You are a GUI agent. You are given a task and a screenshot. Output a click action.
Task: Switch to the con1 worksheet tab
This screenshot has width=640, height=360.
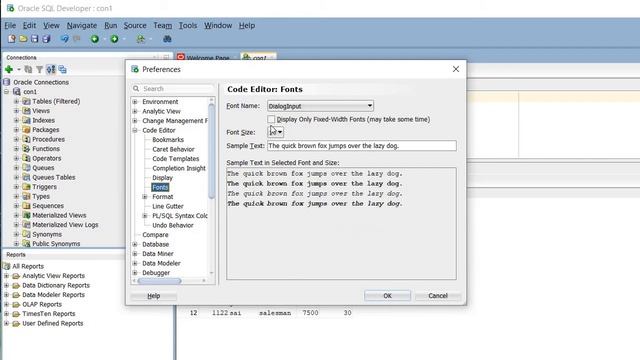tap(258, 58)
